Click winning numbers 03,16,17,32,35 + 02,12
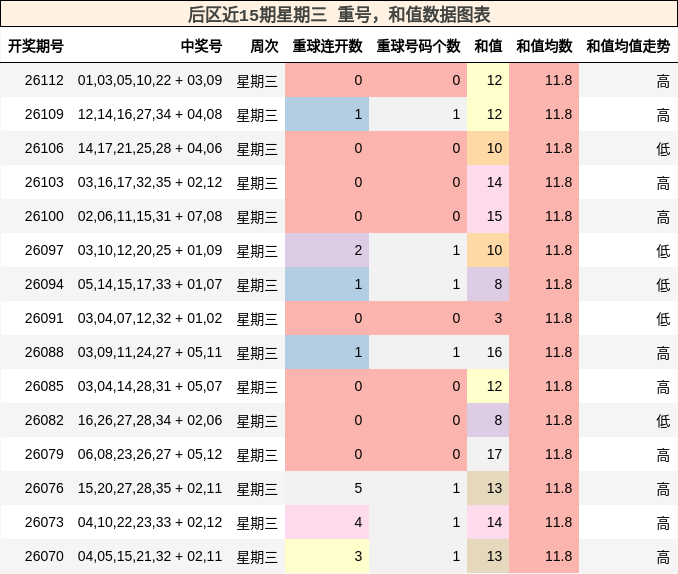Image resolution: width=678 pixels, height=574 pixels. point(150,182)
